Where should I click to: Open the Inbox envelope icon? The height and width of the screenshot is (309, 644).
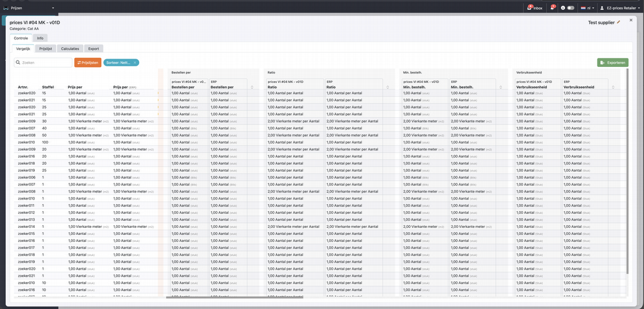[x=529, y=8]
